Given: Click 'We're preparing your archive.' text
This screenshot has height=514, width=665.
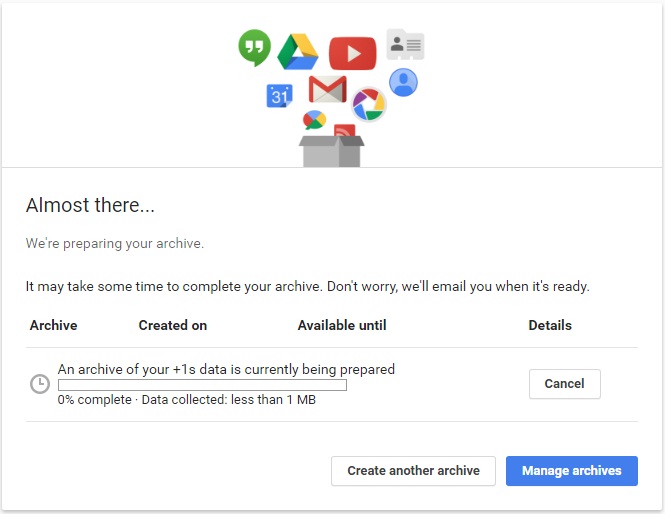Looking at the screenshot, I should point(115,243).
